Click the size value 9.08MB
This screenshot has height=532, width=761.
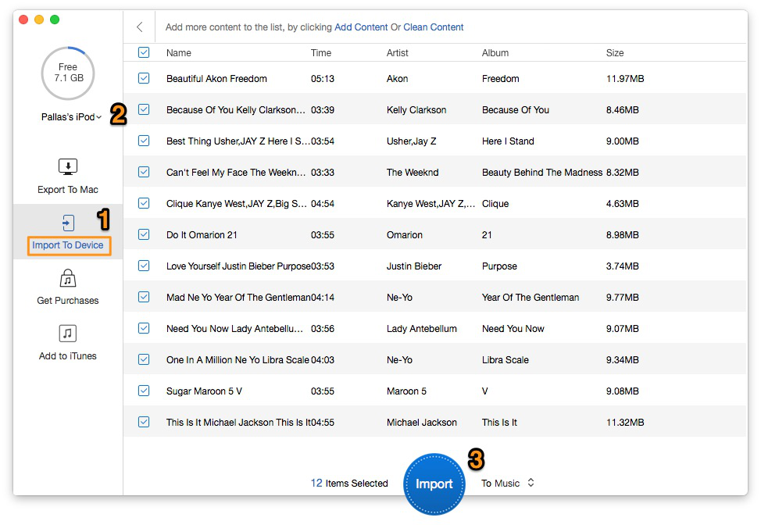tap(622, 391)
